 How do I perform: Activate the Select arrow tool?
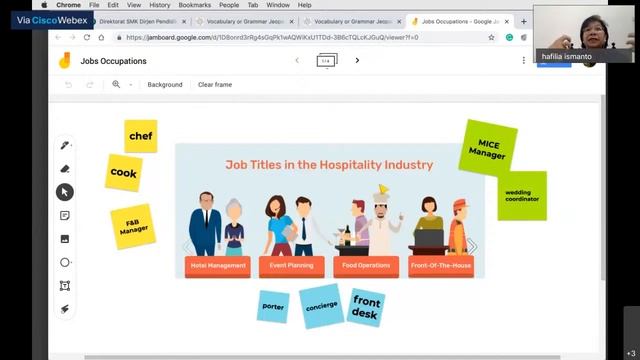64,192
